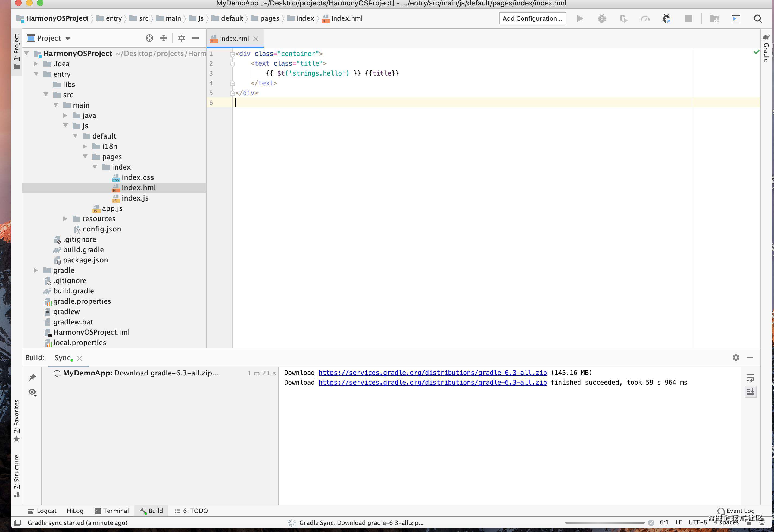
Task: Toggle the Build view eye filter
Action: (x=32, y=392)
